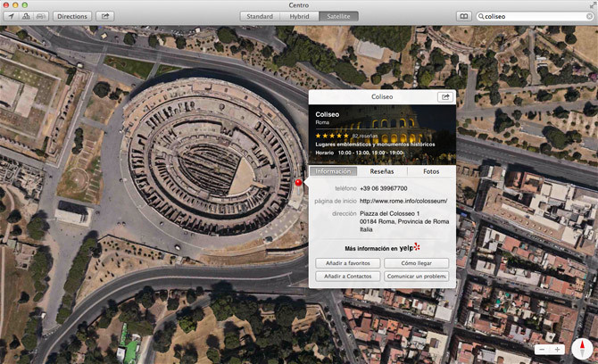Open the Fotos tab
This screenshot has width=598, height=364.
click(430, 171)
